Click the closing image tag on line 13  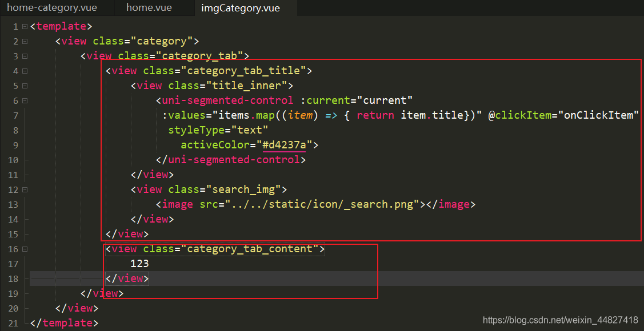(450, 204)
